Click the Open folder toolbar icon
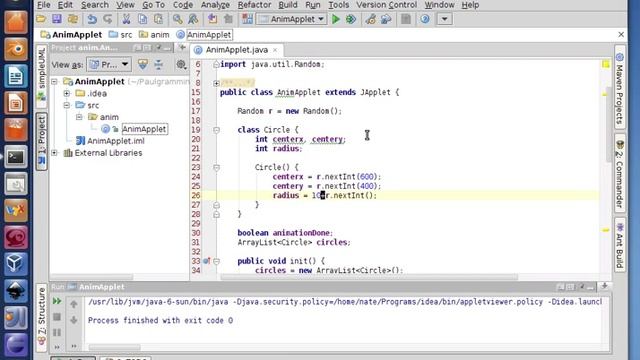The width and height of the screenshot is (640, 360). 41,19
